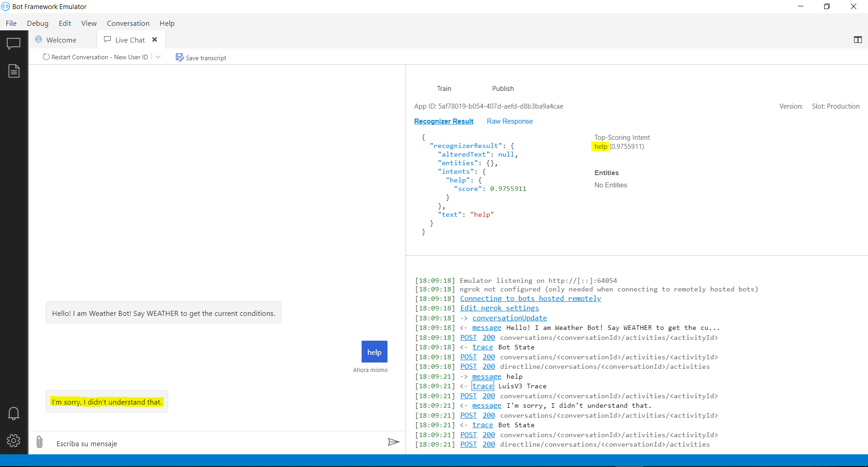Click the Restart Conversation refresh icon

(46, 57)
